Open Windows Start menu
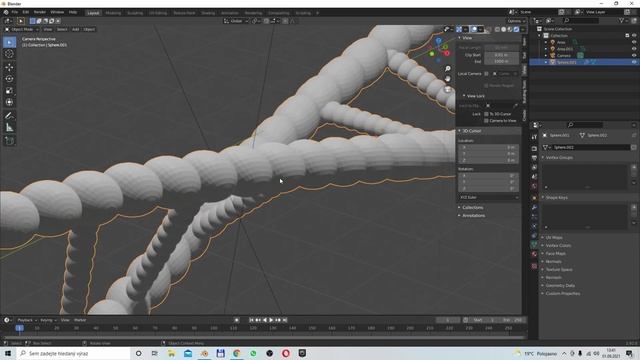This screenshot has height=360, width=640. tap(8, 353)
